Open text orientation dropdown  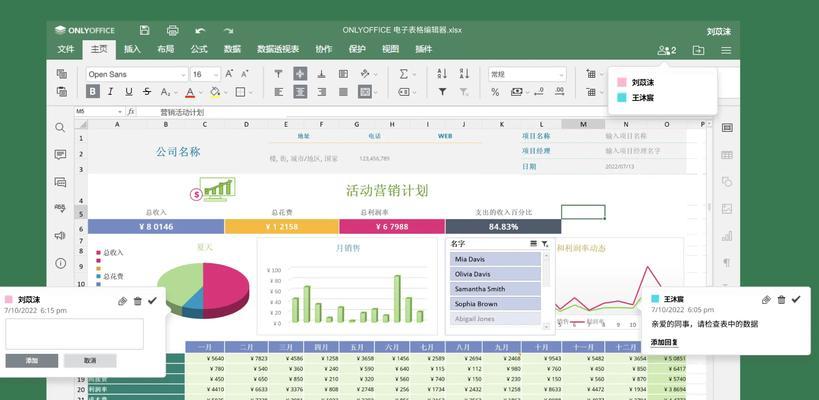tap(369, 74)
